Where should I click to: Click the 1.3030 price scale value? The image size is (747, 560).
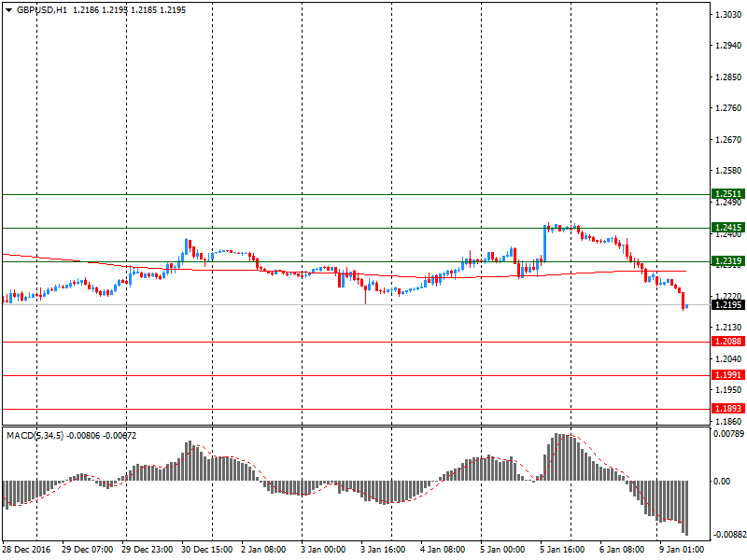[x=728, y=15]
